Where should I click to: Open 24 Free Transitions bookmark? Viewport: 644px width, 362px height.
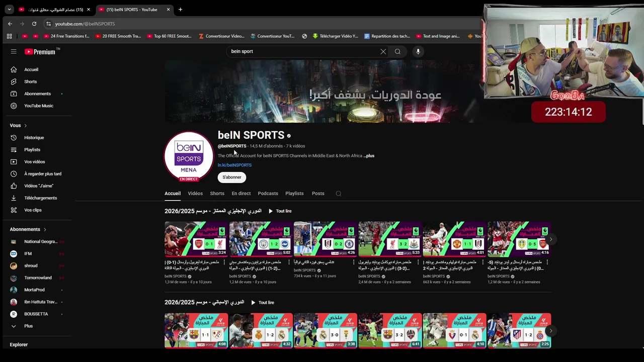[66, 36]
